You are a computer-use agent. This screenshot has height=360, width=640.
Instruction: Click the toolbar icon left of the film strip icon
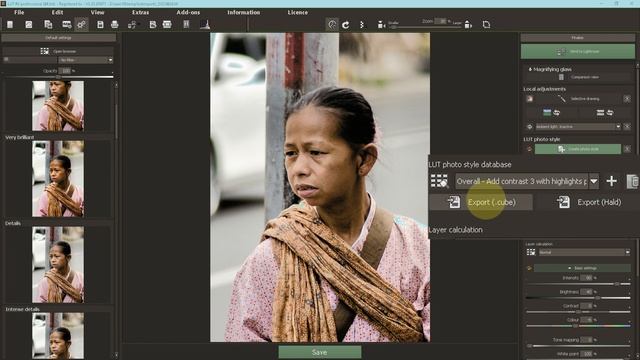pyautogui.click(x=153, y=24)
